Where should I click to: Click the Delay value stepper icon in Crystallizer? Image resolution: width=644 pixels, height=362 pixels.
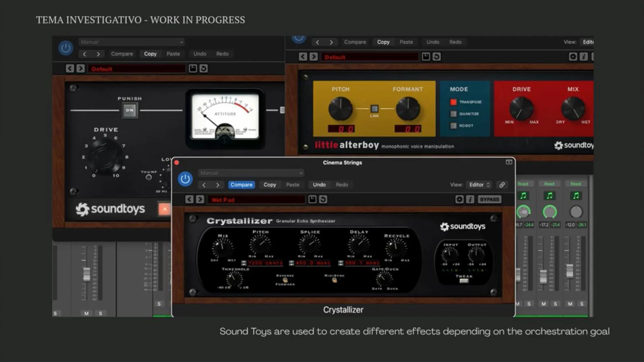point(341,263)
